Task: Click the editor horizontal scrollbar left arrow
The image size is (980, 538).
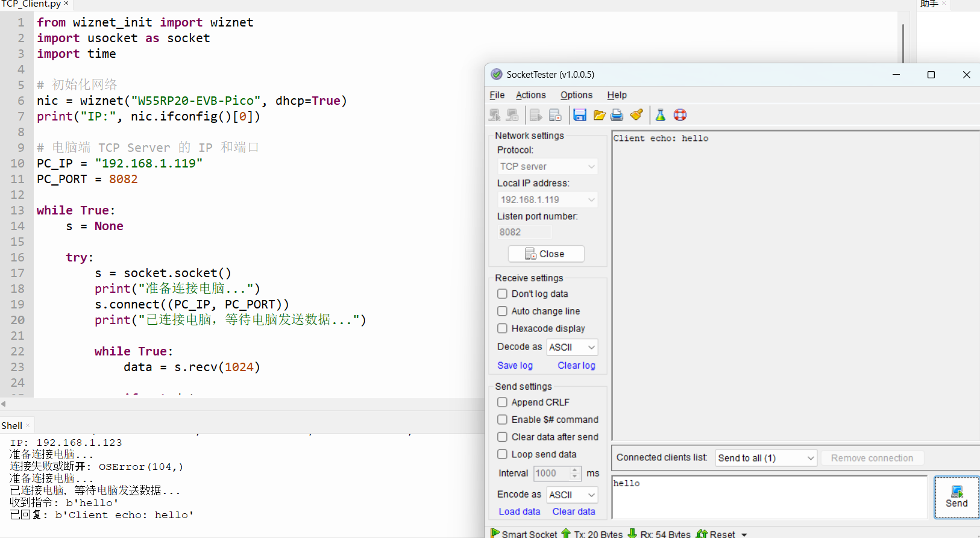Action: tap(4, 404)
